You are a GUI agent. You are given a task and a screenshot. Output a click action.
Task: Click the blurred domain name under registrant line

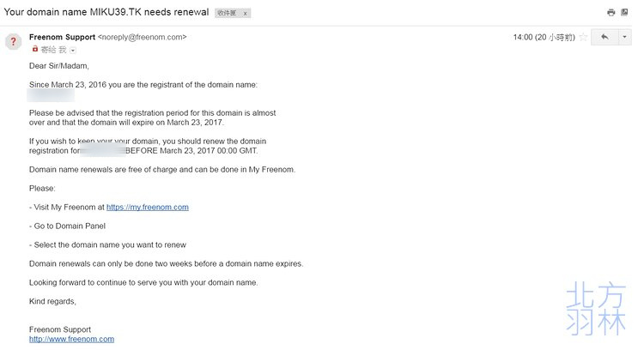coord(51,95)
